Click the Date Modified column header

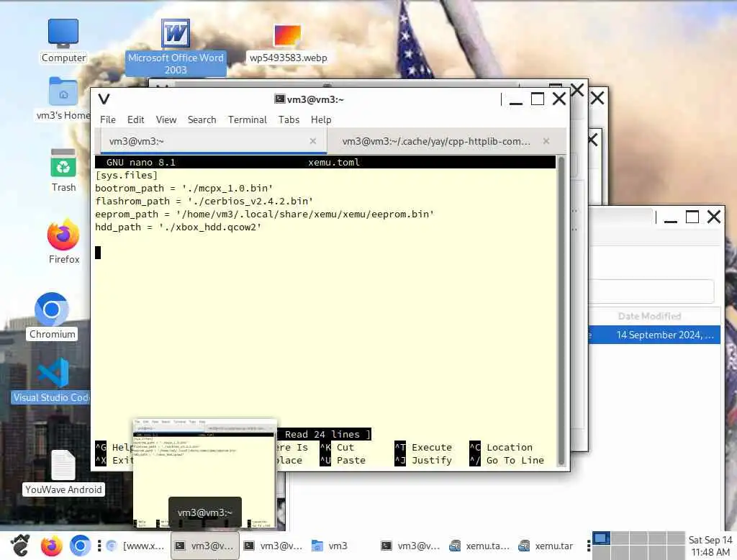650,317
